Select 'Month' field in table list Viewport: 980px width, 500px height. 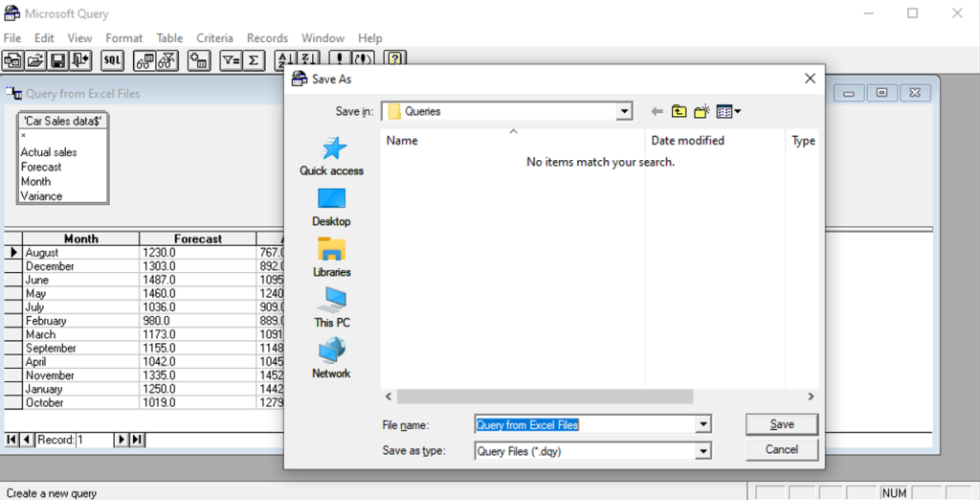point(35,181)
